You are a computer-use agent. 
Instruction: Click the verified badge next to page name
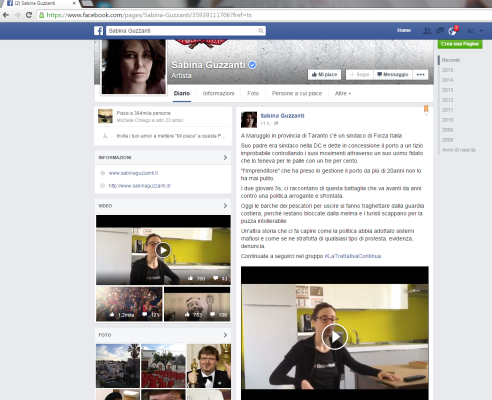pos(252,65)
